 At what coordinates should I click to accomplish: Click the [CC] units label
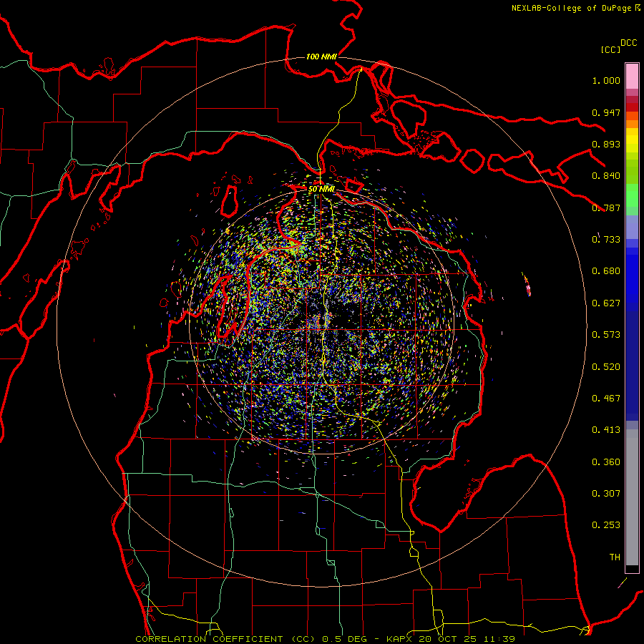point(610,49)
